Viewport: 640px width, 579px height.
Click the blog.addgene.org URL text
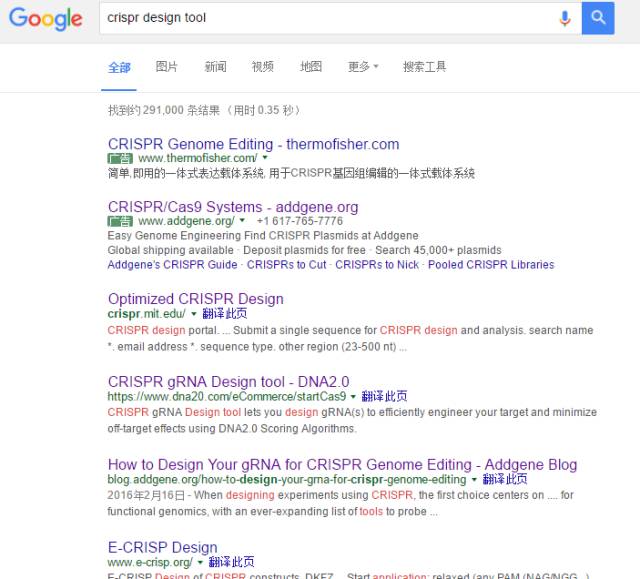pos(287,479)
